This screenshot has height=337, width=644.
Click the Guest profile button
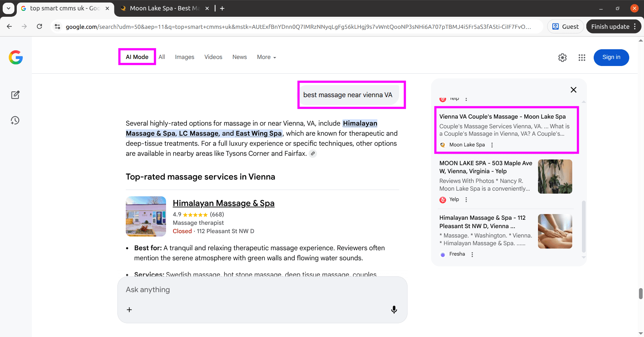(x=565, y=26)
